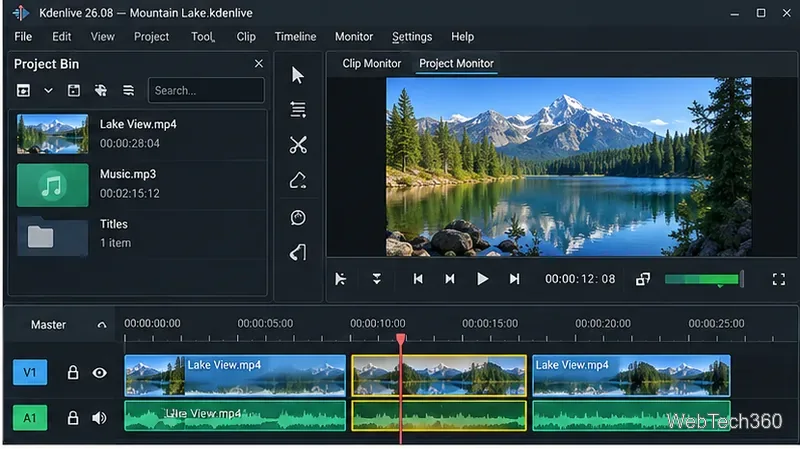The image size is (800, 449).
Task: Click the ruler at 00:00:05:00
Action: (x=265, y=323)
